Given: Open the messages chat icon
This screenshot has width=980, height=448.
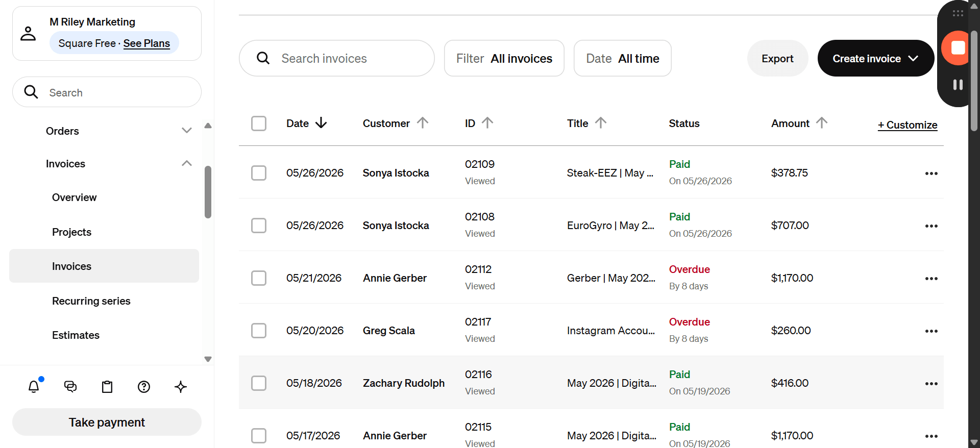Looking at the screenshot, I should point(70,387).
